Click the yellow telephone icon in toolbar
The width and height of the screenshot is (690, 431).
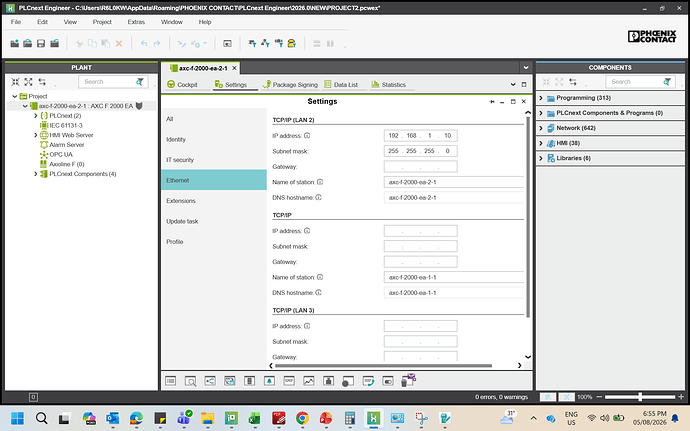click(292, 44)
